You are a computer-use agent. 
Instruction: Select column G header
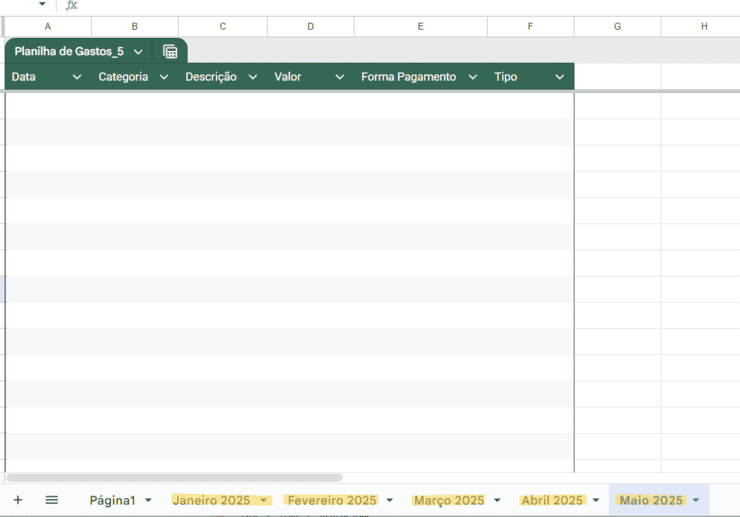click(x=617, y=26)
